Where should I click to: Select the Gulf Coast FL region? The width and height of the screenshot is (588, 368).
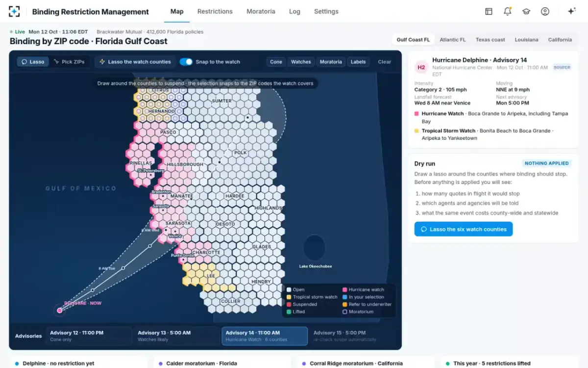click(413, 40)
